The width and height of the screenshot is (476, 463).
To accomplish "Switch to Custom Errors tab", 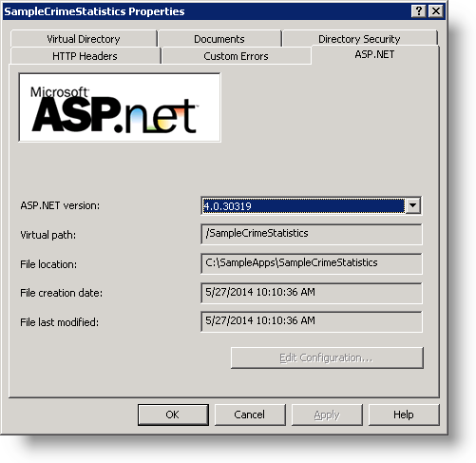I will point(236,56).
